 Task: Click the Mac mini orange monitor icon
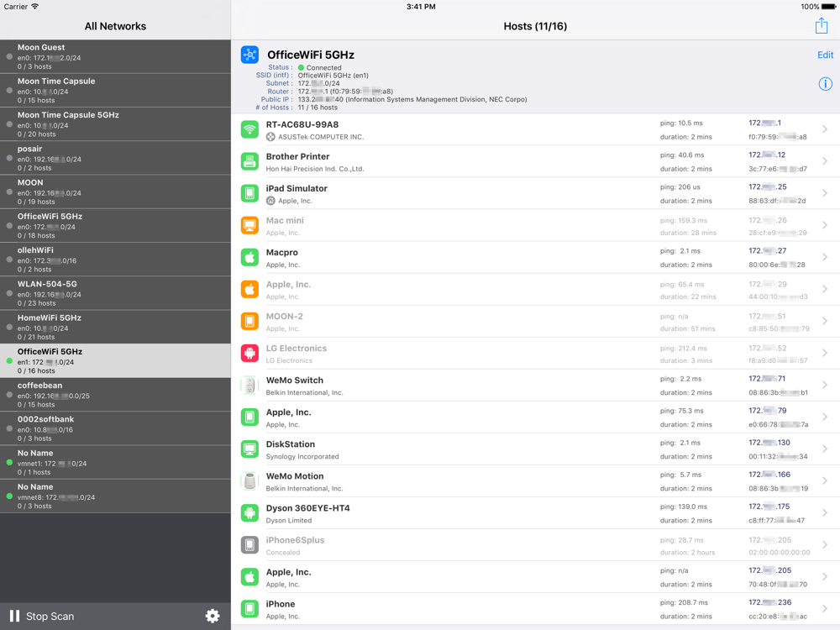click(x=249, y=225)
